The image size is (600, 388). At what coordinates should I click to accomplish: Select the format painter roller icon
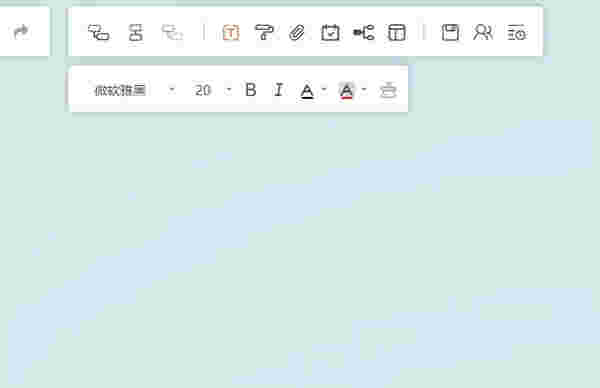264,33
